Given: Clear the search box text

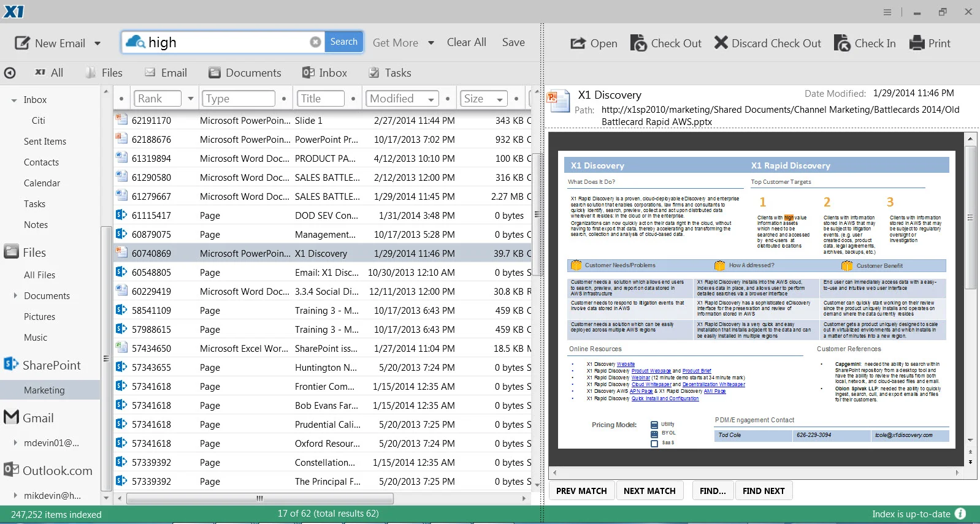Looking at the screenshot, I should coord(315,42).
